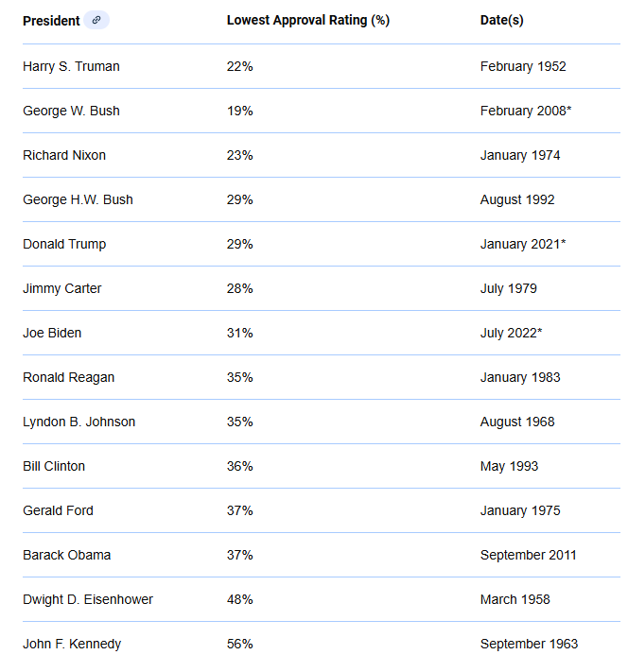628x672 pixels.
Task: Select the August 1992 date
Action: point(517,199)
